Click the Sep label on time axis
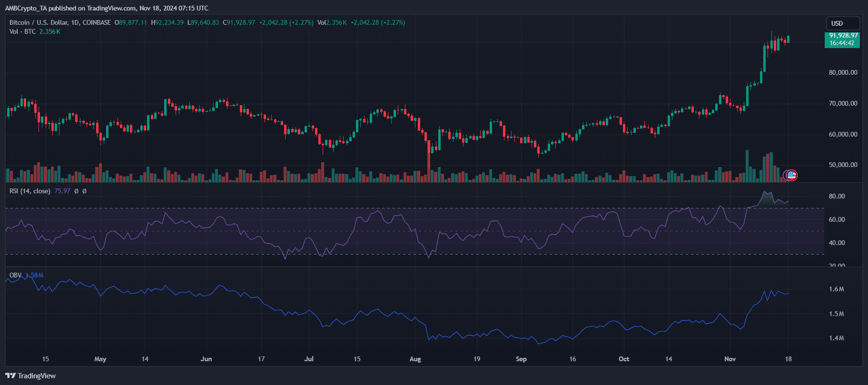868x385 pixels. pyautogui.click(x=521, y=359)
